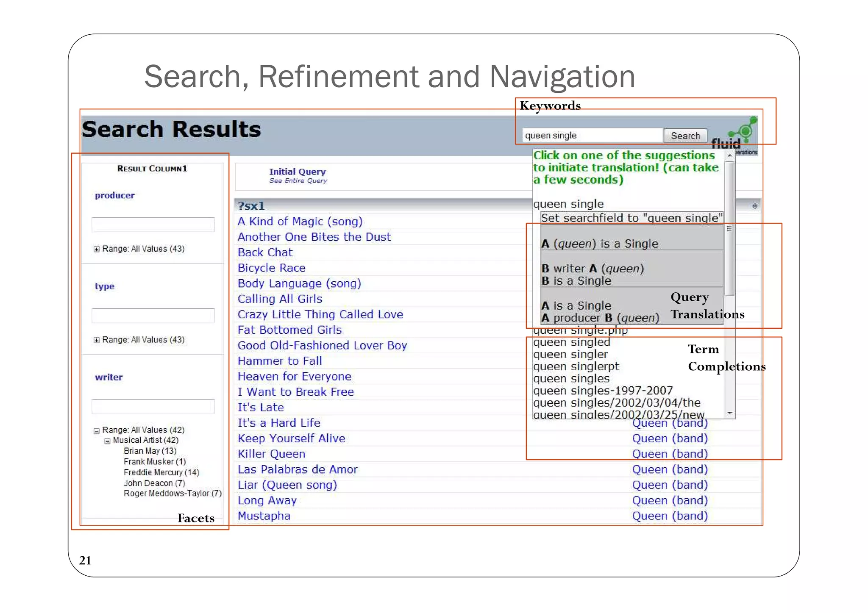The height and width of the screenshot is (613, 868).
Task: Click the writer facet heading
Action: (x=109, y=377)
